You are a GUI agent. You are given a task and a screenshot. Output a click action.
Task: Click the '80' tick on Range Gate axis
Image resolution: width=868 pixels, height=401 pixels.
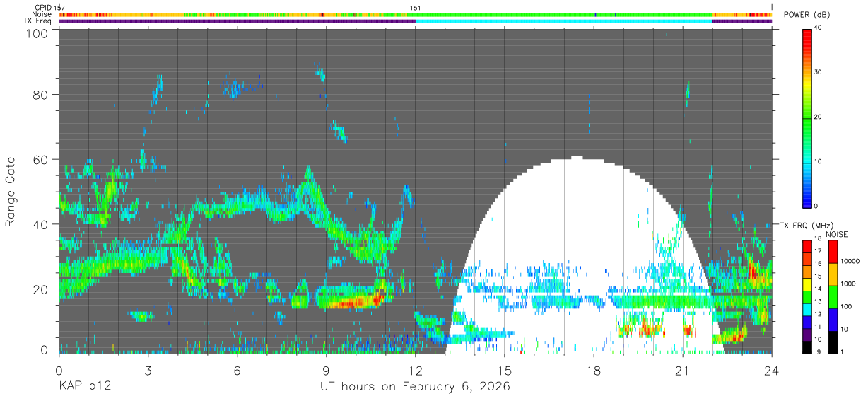point(40,95)
